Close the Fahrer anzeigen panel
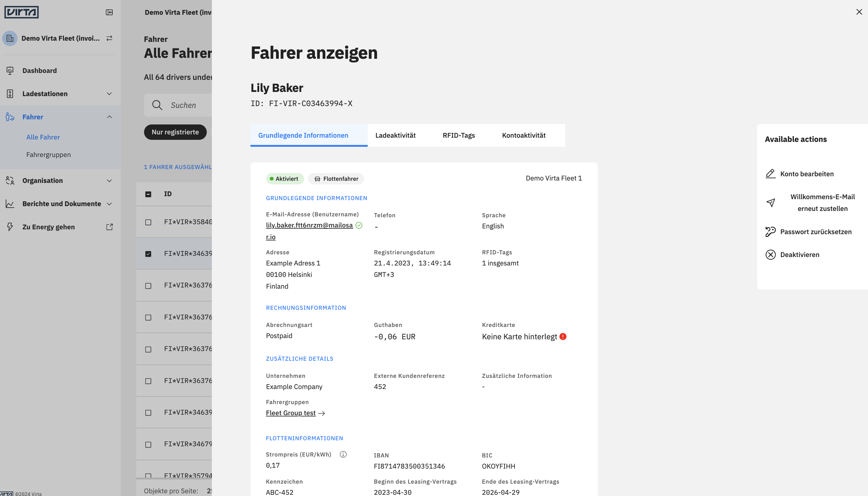 [859, 12]
